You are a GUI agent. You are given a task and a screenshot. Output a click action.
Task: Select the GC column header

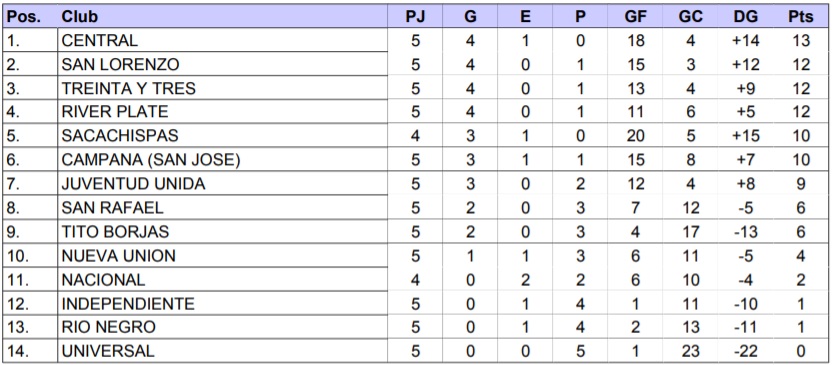point(691,16)
